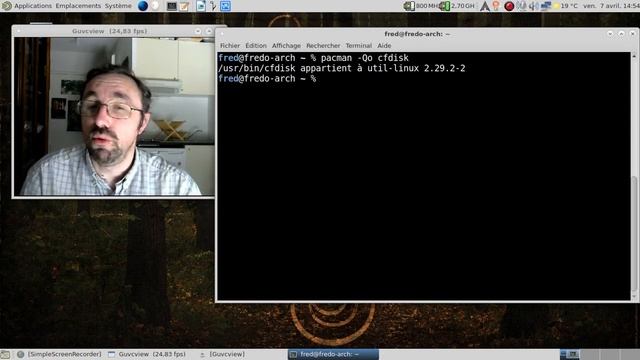Launch the blue globe web browser icon

coord(142,6)
